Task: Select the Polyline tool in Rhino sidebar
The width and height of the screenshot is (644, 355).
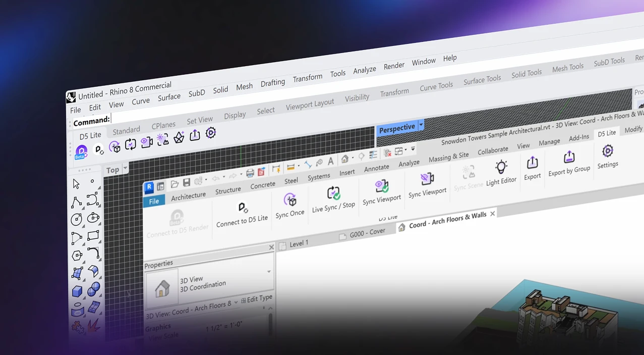Action: click(x=76, y=202)
